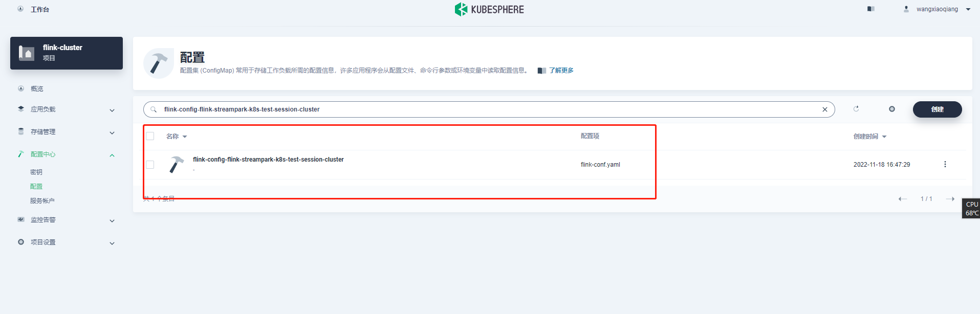This screenshot has width=980, height=314.
Task: Expand 存储管理 chevron
Action: tap(112, 133)
